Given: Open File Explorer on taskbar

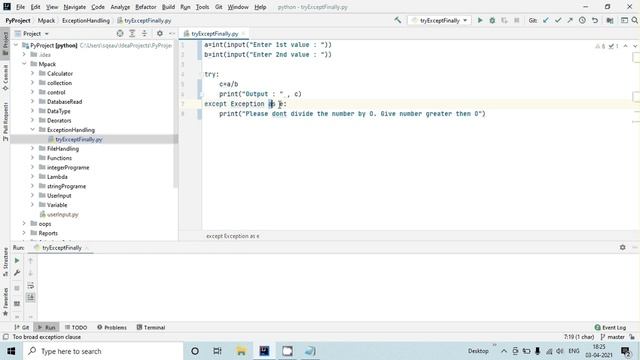Looking at the screenshot, I should [x=241, y=351].
